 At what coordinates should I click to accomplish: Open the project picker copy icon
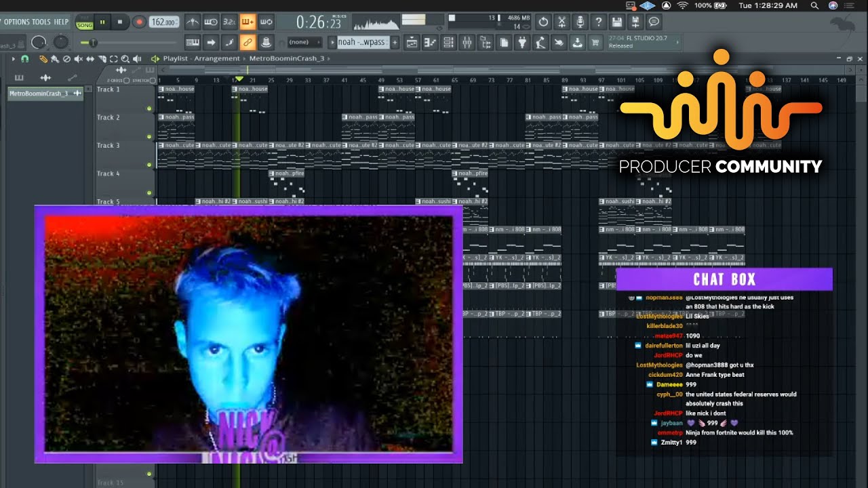503,42
